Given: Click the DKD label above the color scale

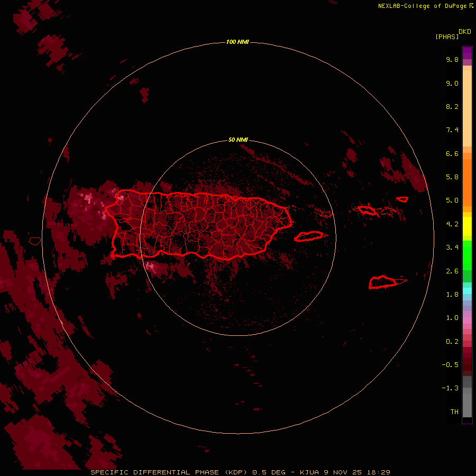Looking at the screenshot, I should point(465,32).
